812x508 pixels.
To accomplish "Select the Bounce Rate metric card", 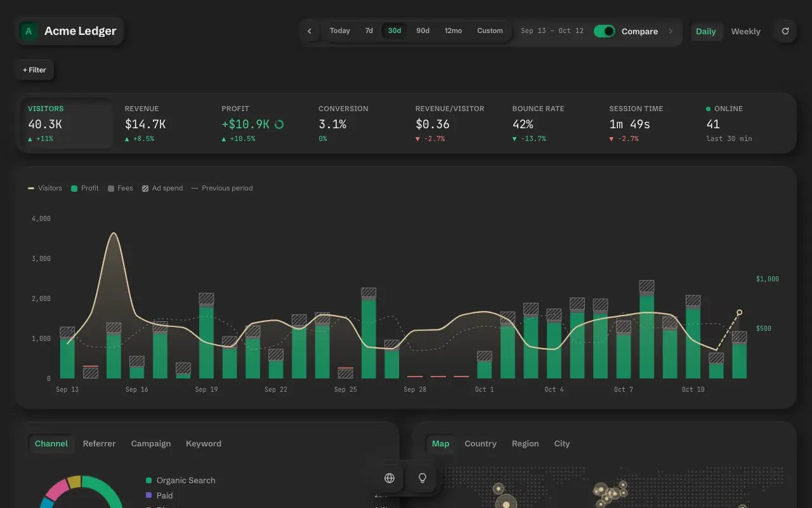I will pyautogui.click(x=553, y=123).
